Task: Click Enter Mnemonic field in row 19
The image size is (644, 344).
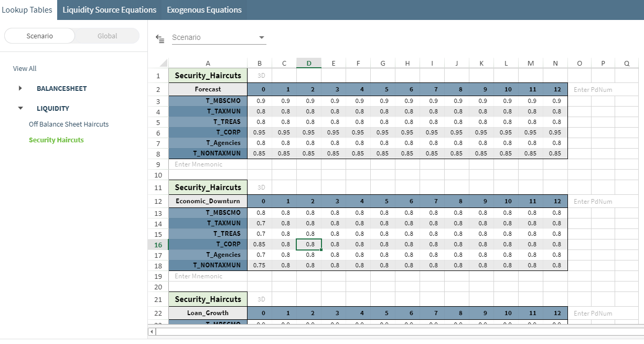Action: tap(208, 276)
